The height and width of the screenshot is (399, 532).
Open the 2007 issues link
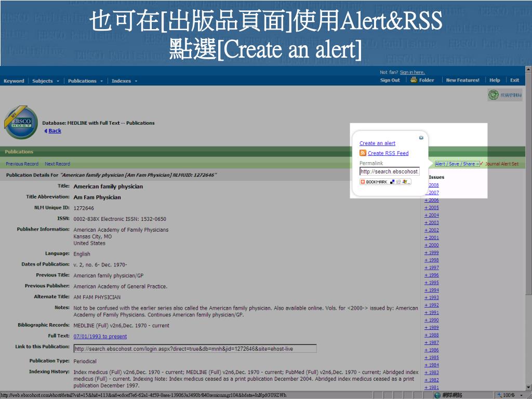pyautogui.click(x=433, y=193)
